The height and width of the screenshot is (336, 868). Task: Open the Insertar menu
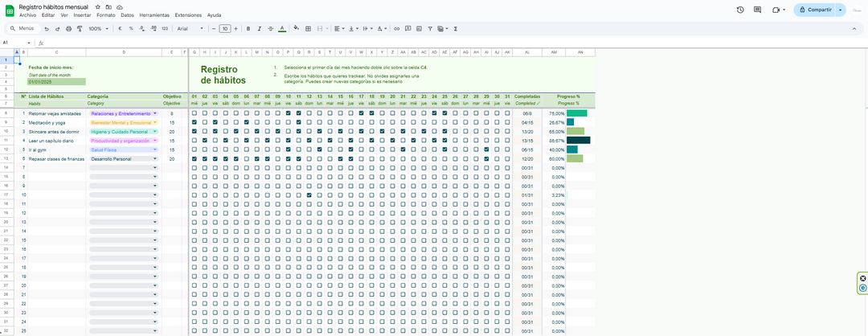point(82,15)
